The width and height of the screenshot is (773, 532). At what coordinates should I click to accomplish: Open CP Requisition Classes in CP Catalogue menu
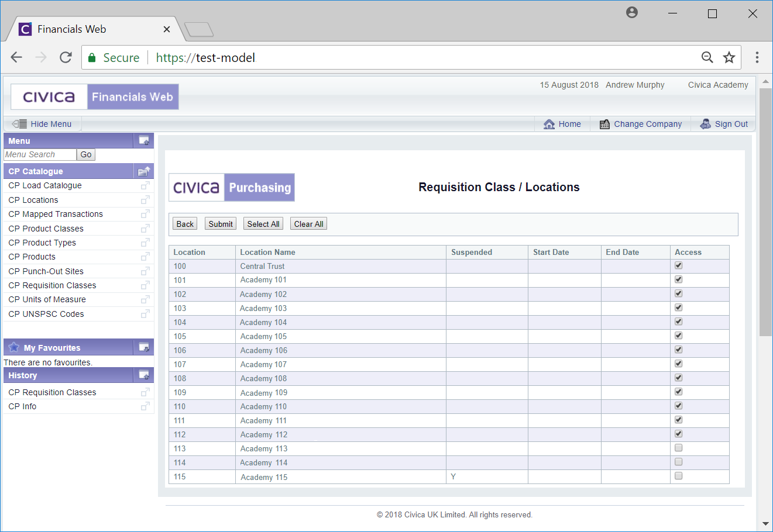[x=52, y=285]
